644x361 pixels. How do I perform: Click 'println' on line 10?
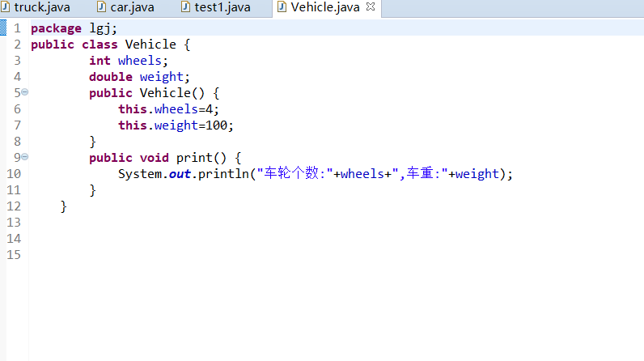(x=223, y=174)
